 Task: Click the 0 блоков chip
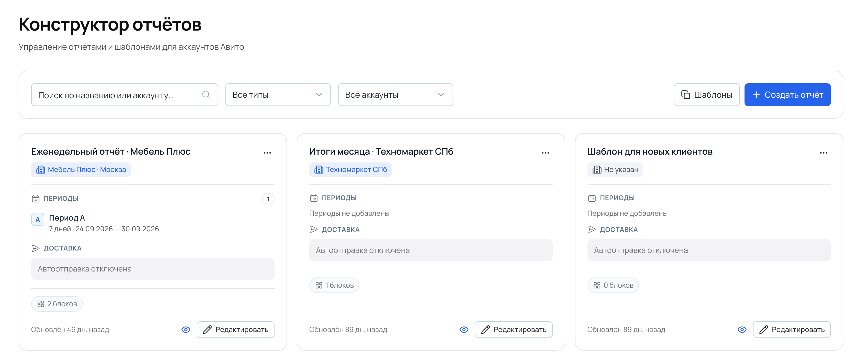(x=613, y=285)
